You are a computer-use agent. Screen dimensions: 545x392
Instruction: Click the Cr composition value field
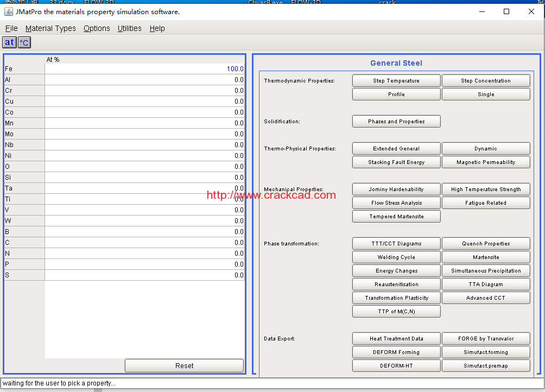[x=144, y=90]
